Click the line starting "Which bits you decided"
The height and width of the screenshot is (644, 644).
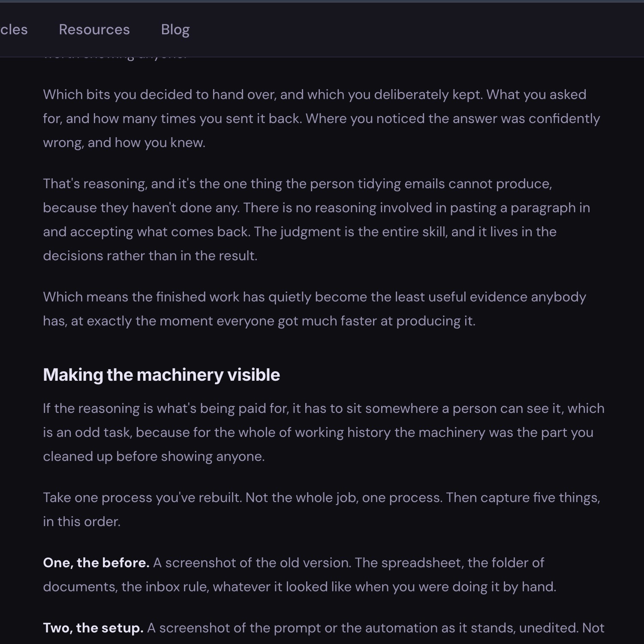(315, 94)
